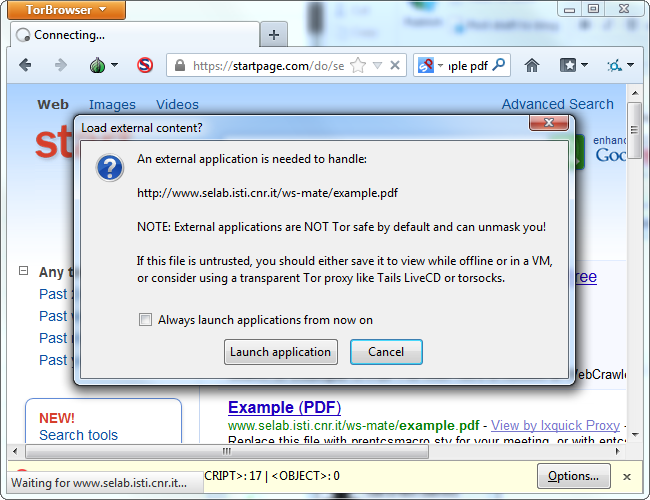Open the Advanced Search link

(x=558, y=104)
